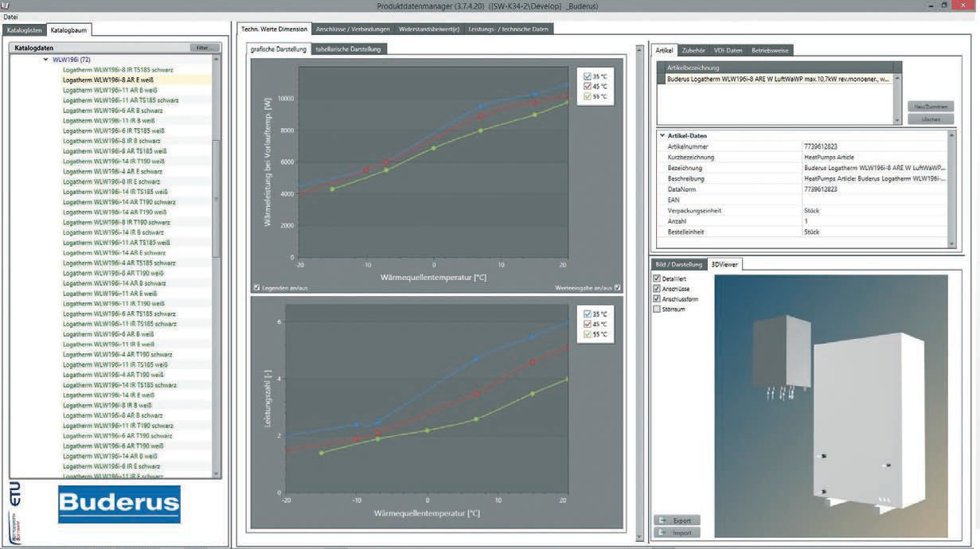
Task: Click the Export button
Action: tap(676, 520)
